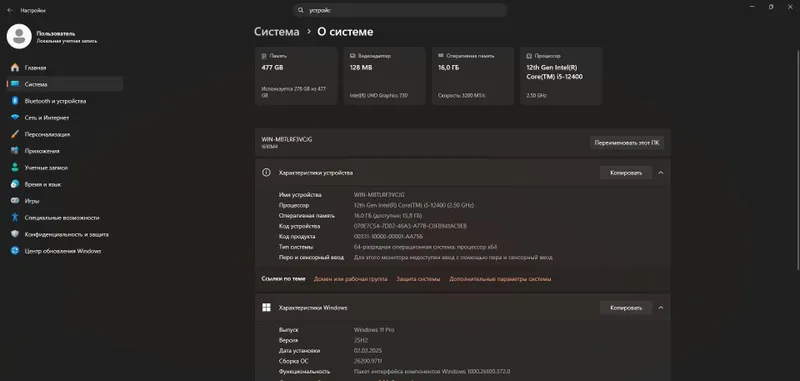800x381 pixels.
Task: Click the Оперативная память card icon
Action: [x=441, y=56]
